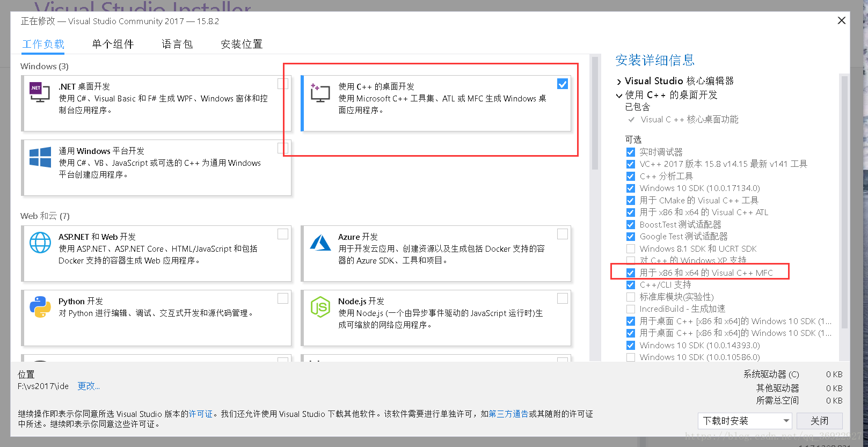Collapse the 使用 C++ 的桌面开发 details section
Image resolution: width=868 pixels, height=447 pixels.
(619, 96)
